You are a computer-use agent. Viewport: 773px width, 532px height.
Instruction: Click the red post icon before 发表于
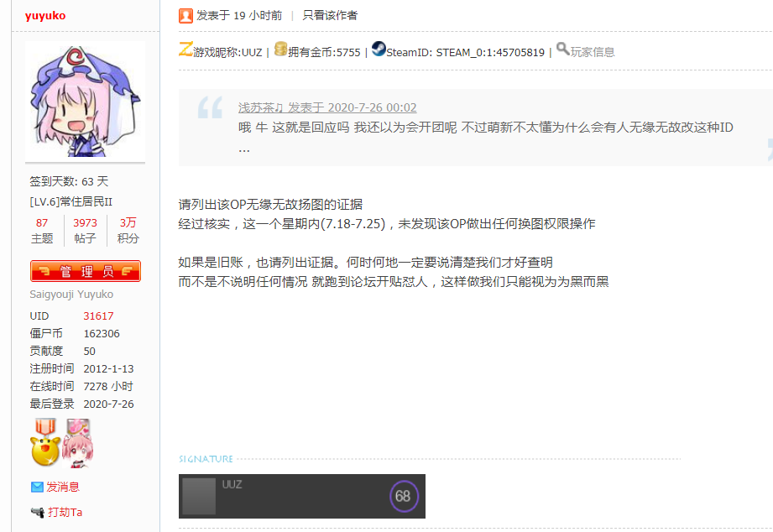click(184, 14)
